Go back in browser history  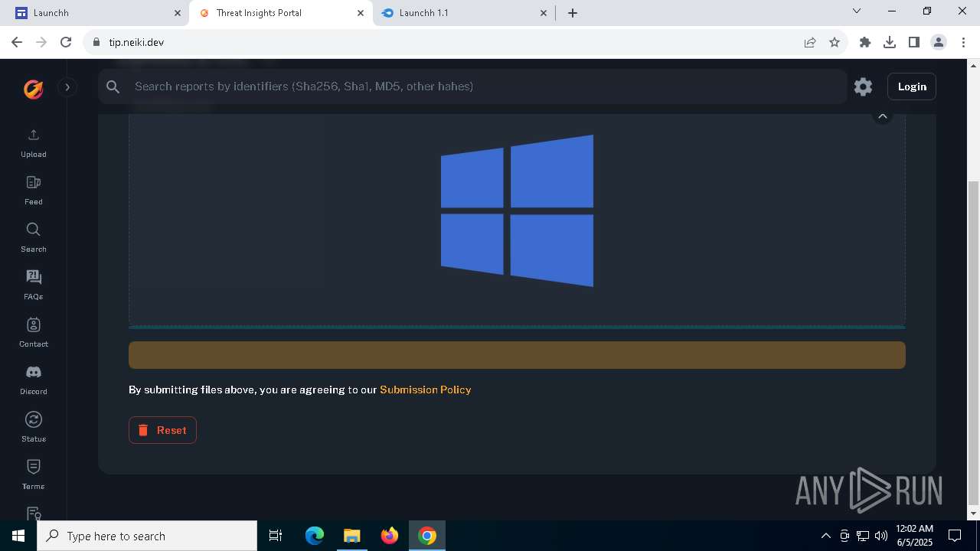click(17, 42)
